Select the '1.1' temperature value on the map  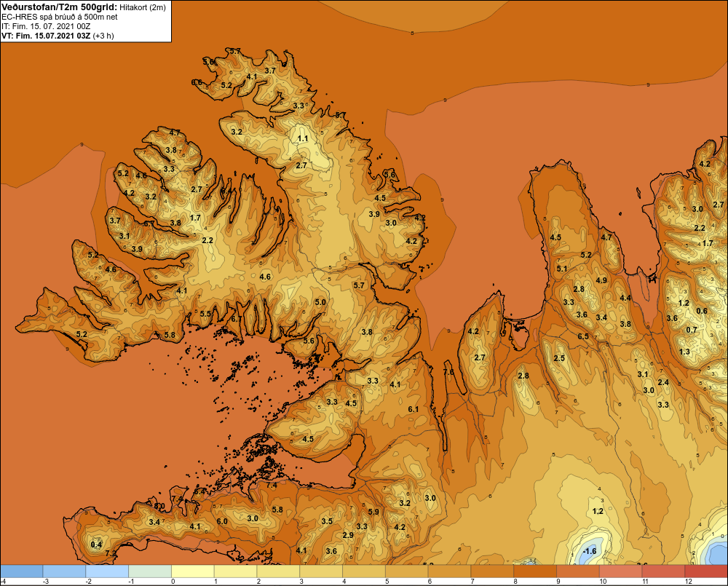tap(303, 138)
